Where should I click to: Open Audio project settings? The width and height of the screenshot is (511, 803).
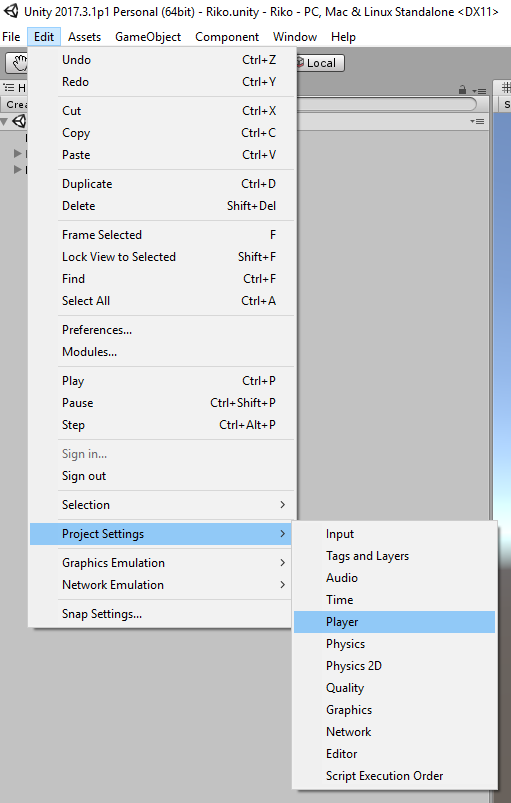point(394,578)
